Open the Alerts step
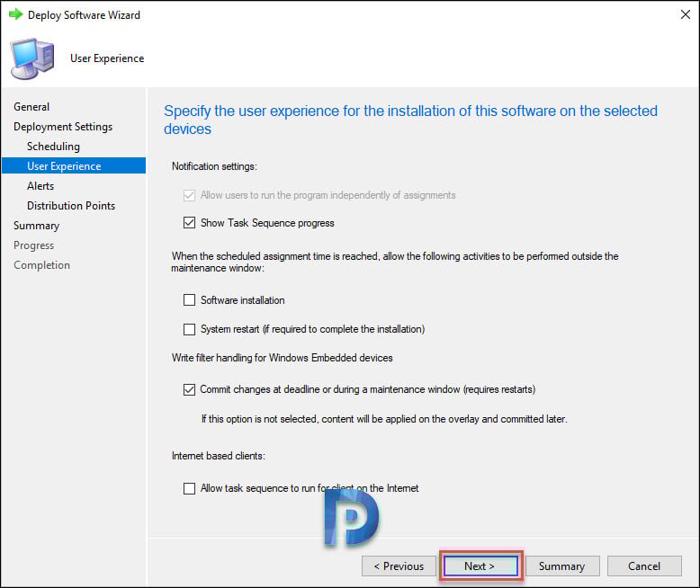 (x=40, y=186)
